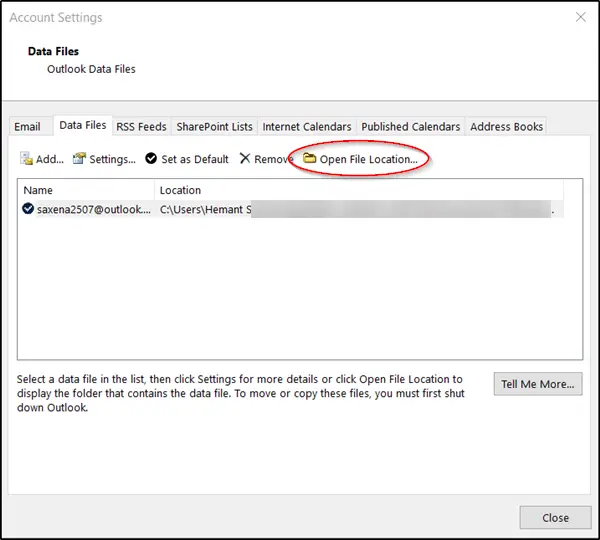Click the Open File Location folder icon
600x540 pixels.
click(x=310, y=158)
